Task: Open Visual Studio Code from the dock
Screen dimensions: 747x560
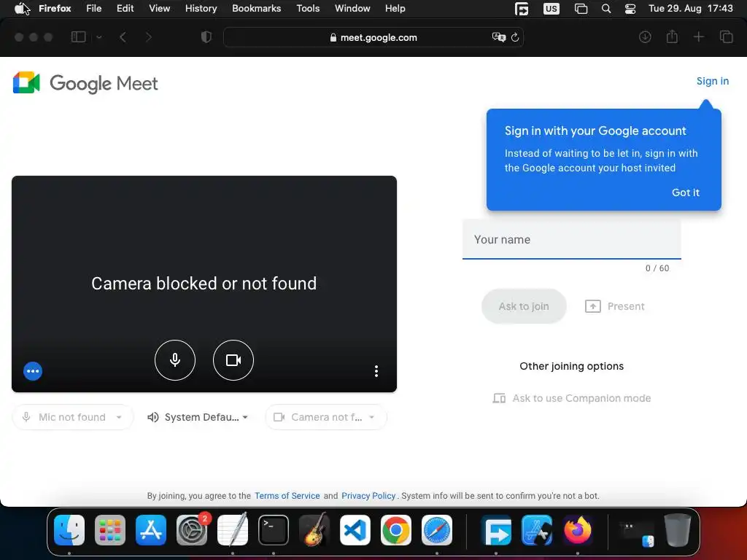Action: tap(355, 529)
